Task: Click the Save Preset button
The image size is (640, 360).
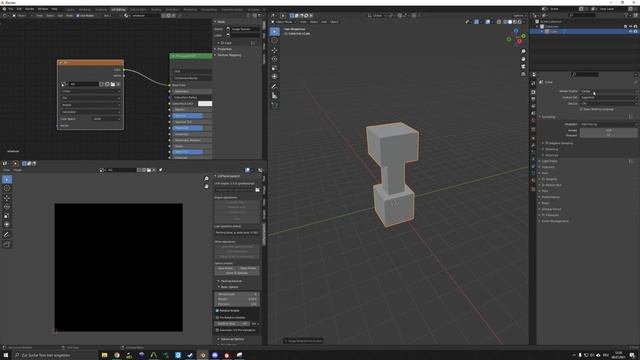Action: click(x=225, y=268)
